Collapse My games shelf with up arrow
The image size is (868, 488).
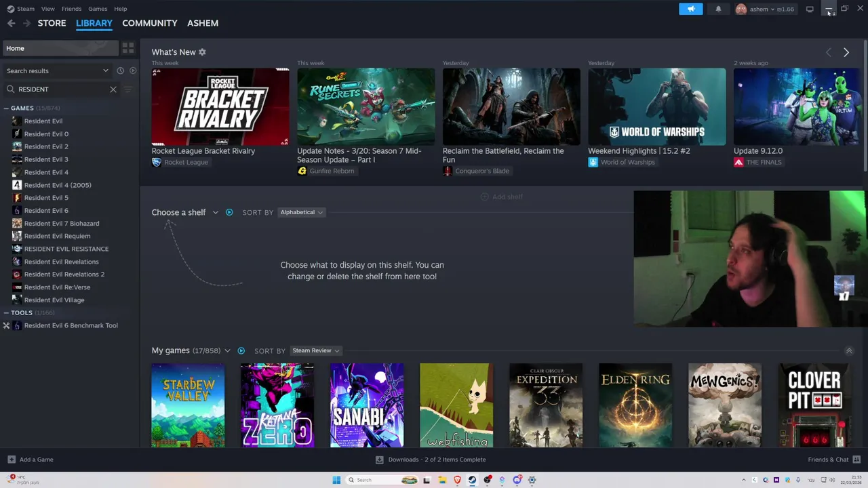(x=848, y=350)
